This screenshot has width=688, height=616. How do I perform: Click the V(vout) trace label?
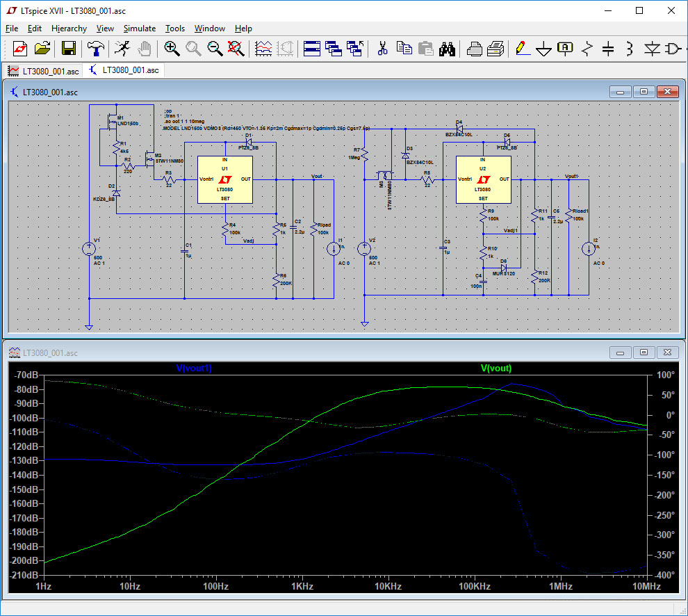(495, 368)
